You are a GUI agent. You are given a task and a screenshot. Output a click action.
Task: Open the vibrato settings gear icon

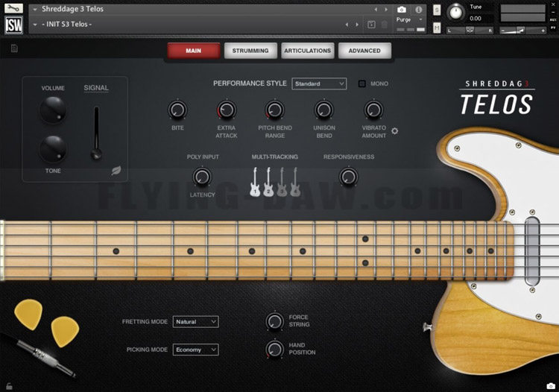pyautogui.click(x=394, y=130)
